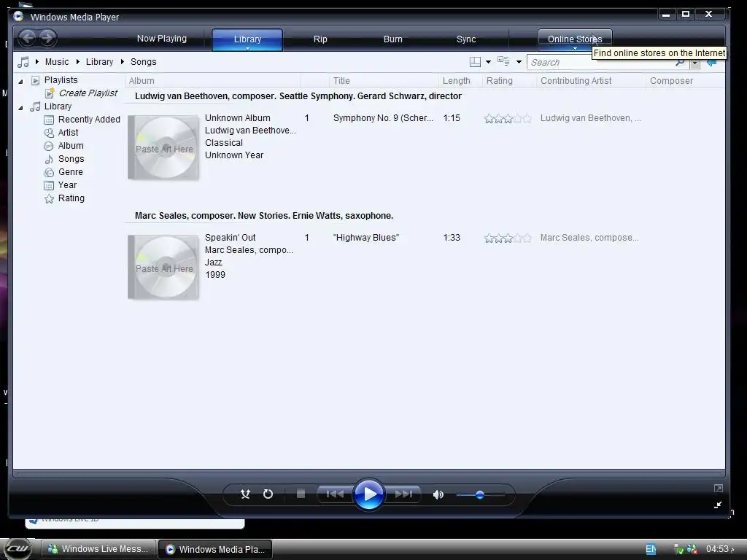Viewport: 747px width, 560px height.
Task: Start playback with the Play button
Action: pyautogui.click(x=368, y=494)
